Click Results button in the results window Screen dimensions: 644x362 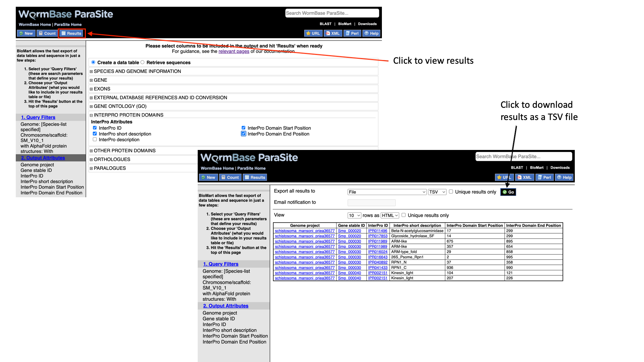point(255,177)
